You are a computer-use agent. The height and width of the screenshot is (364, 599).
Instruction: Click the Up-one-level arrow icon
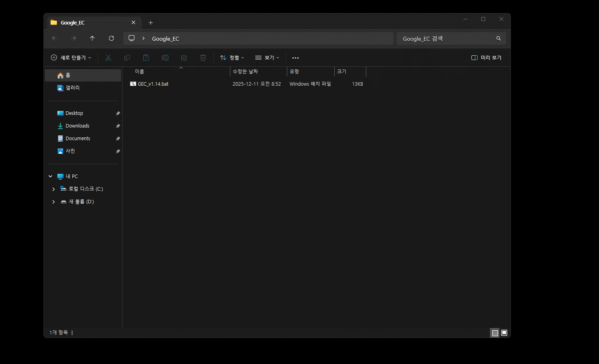click(x=92, y=38)
